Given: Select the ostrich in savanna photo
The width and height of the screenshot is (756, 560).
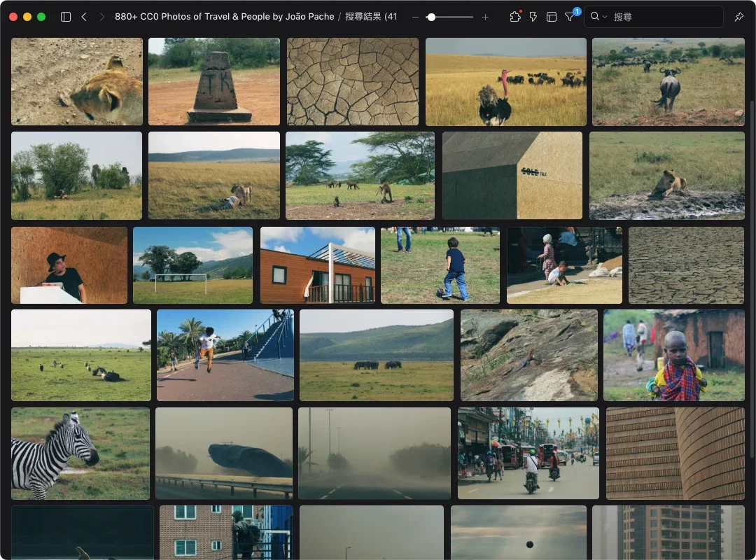Looking at the screenshot, I should click(x=505, y=82).
